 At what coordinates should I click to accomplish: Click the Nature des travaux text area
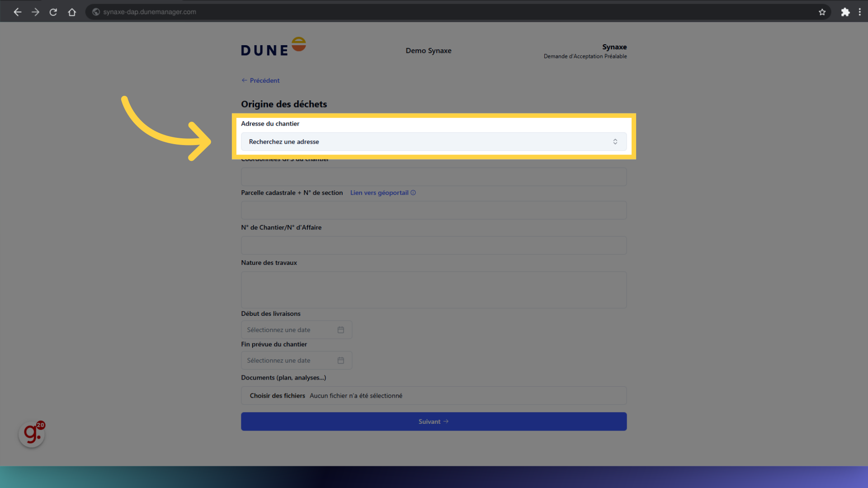click(434, 290)
